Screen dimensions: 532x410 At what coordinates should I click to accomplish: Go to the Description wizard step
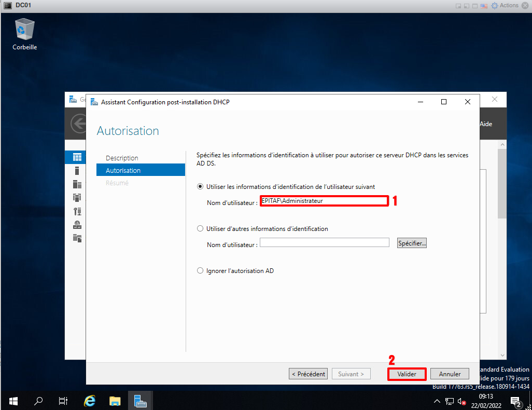pyautogui.click(x=122, y=158)
